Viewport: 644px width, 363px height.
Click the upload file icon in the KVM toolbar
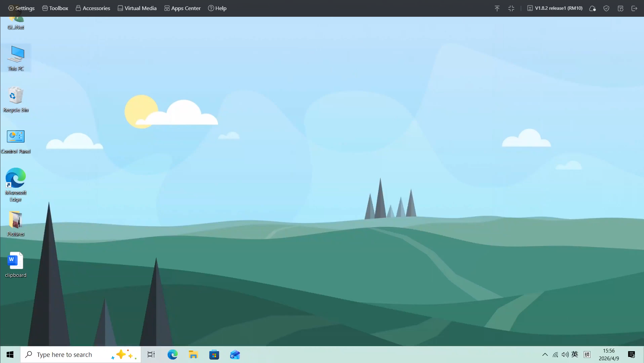pyautogui.click(x=497, y=8)
